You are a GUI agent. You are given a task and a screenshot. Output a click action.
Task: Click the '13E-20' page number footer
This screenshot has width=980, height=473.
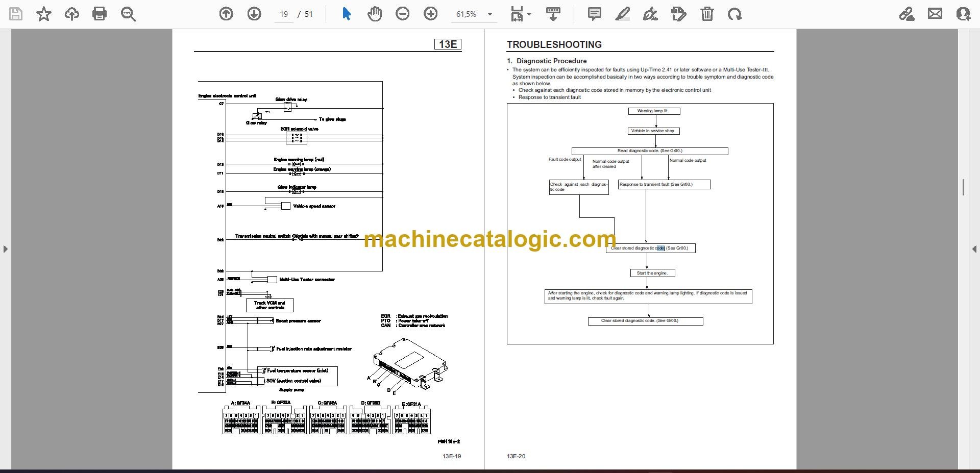[x=516, y=456]
